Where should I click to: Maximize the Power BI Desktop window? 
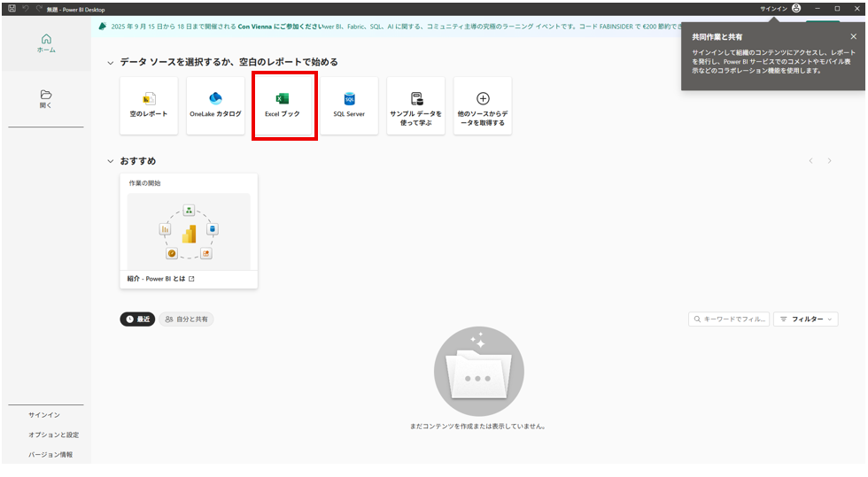tap(837, 8)
